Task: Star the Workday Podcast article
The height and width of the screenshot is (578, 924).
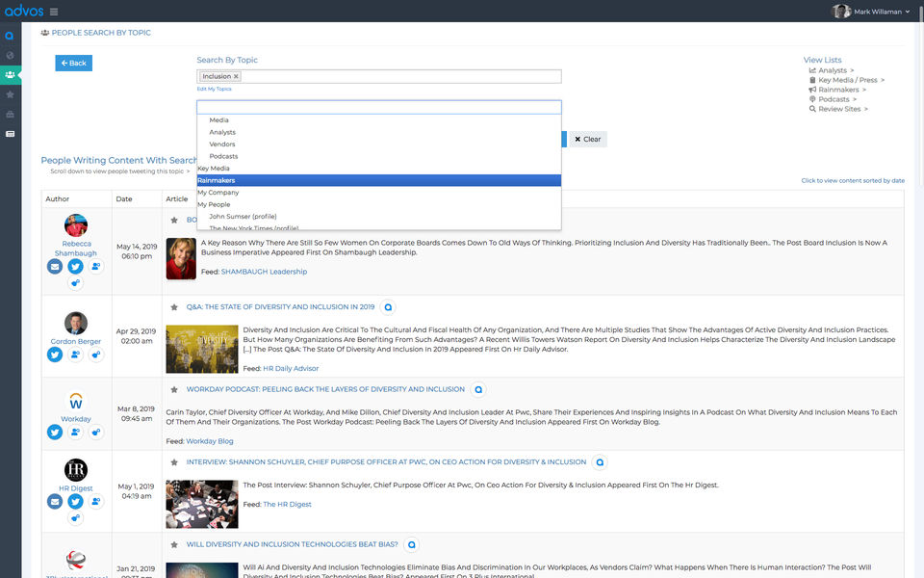Action: pyautogui.click(x=174, y=390)
